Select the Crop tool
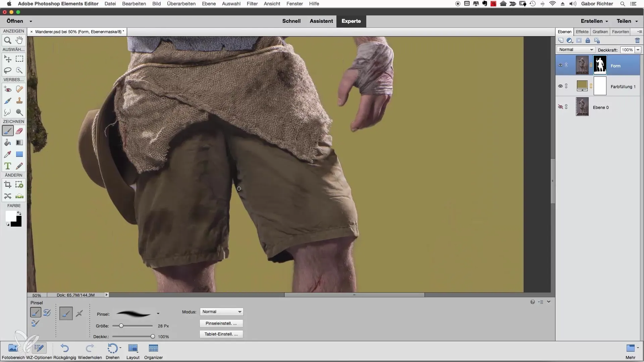Viewport: 644px width, 362px height. coord(8,185)
